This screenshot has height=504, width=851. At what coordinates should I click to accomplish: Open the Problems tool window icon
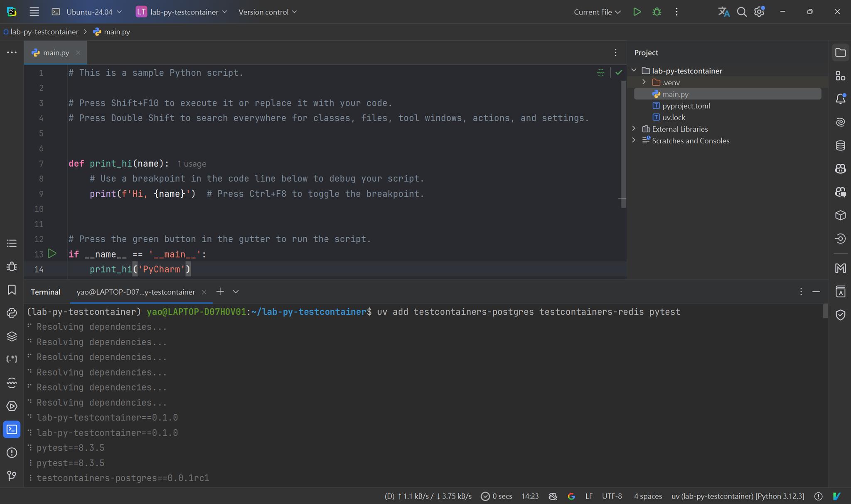12,452
